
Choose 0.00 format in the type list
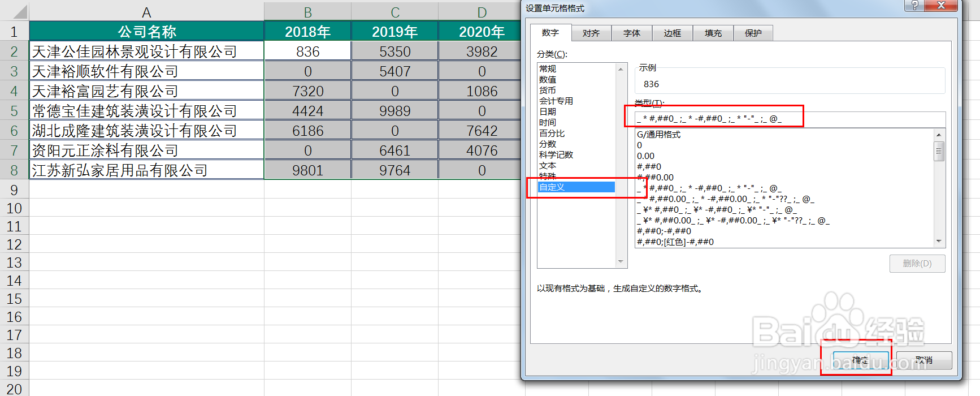coord(783,156)
